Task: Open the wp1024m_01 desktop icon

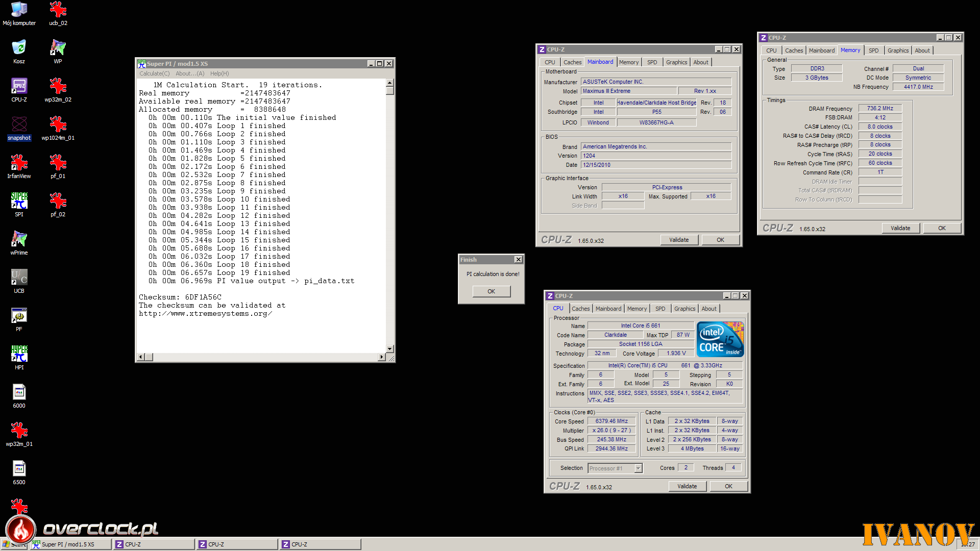Action: click(x=58, y=128)
